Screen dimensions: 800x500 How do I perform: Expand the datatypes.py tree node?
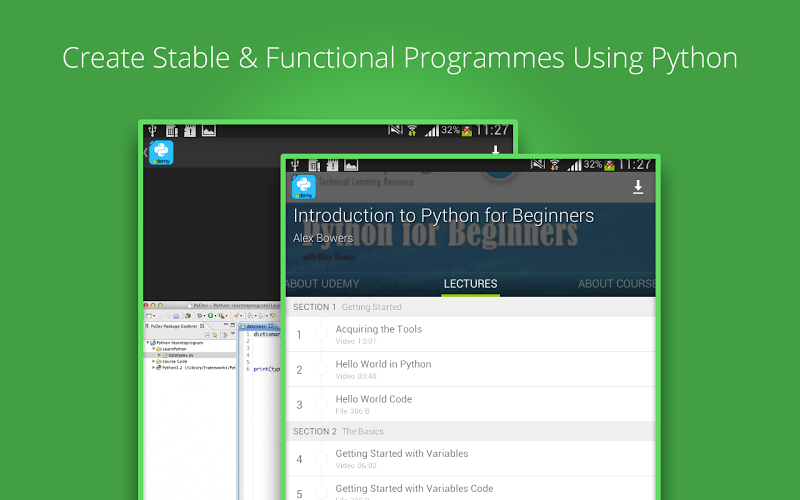point(159,355)
